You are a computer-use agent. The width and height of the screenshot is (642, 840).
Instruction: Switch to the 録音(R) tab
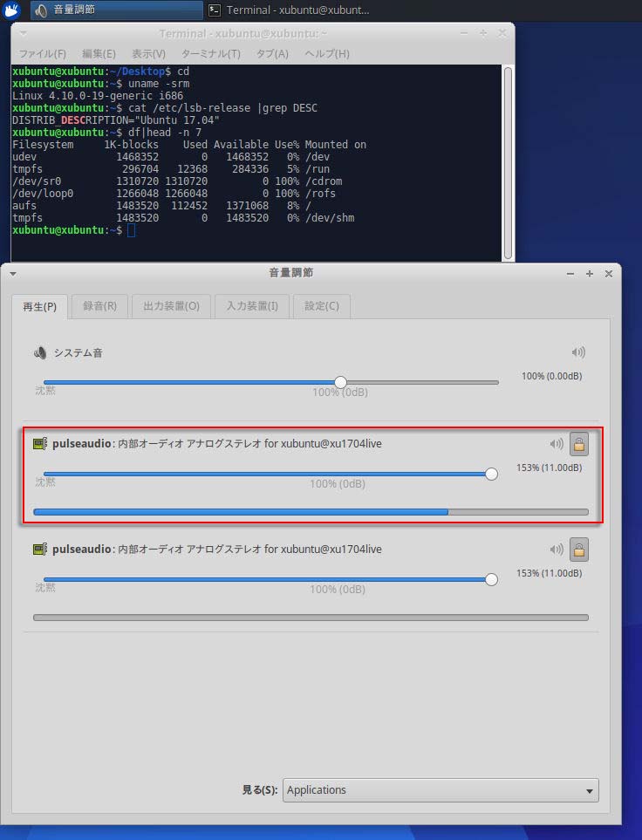[x=99, y=306]
